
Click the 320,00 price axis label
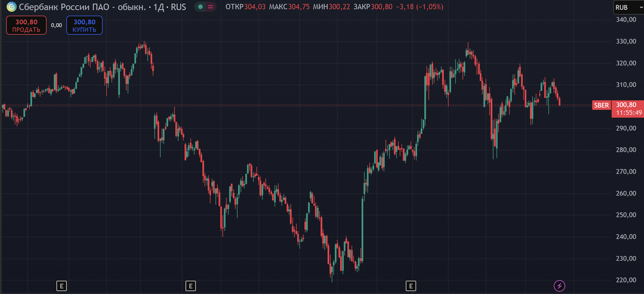[x=626, y=63]
